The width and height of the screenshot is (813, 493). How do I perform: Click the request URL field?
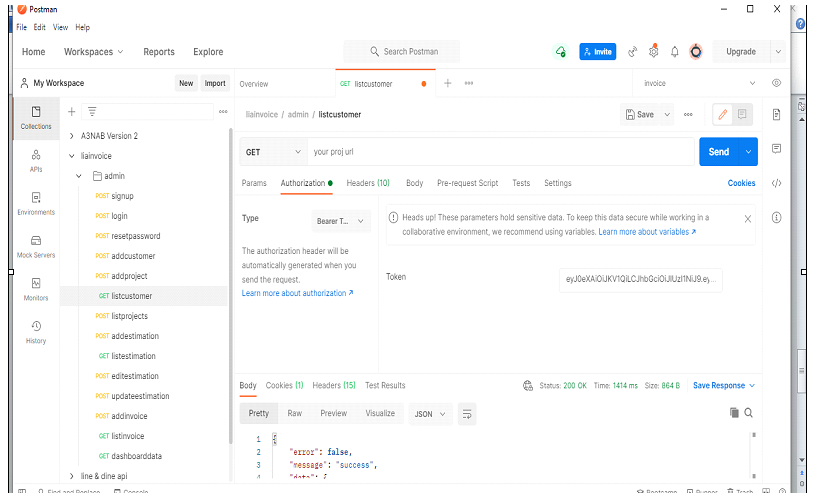tap(501, 152)
